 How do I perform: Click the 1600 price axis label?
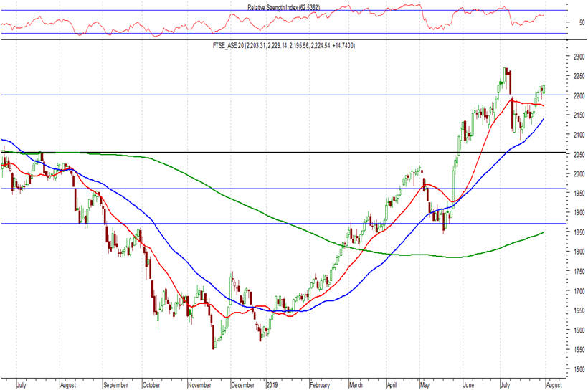(x=579, y=330)
